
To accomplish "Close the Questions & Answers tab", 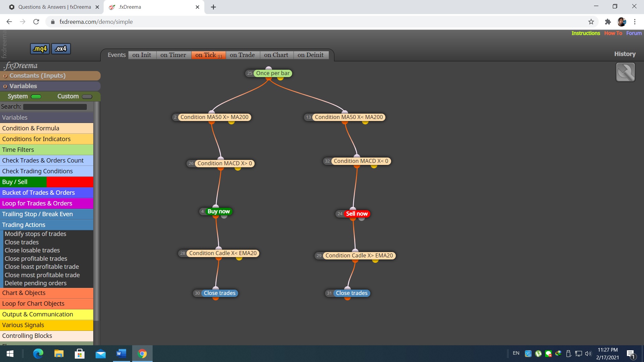I will [x=97, y=7].
